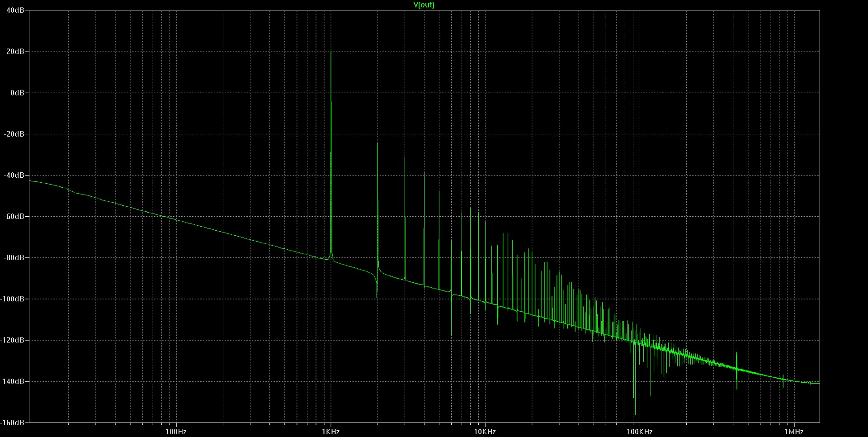
Task: Click the 40dB axis label
Action: pyautogui.click(x=15, y=10)
